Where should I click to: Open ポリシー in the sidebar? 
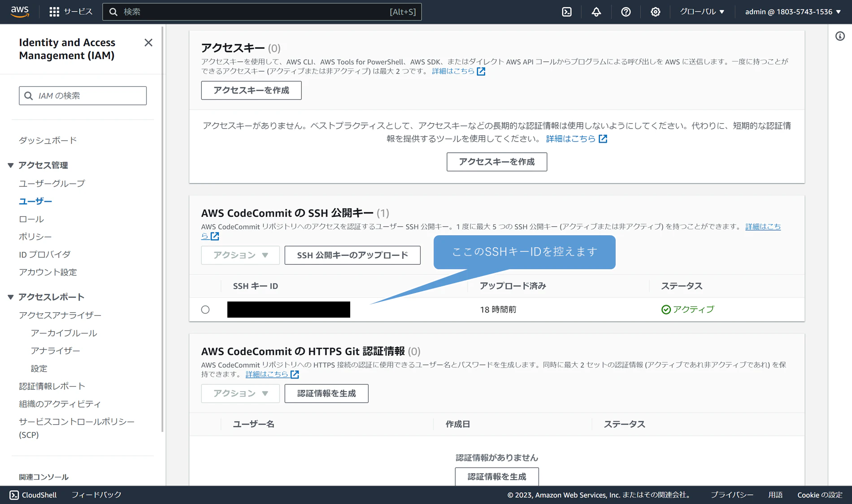tap(35, 237)
